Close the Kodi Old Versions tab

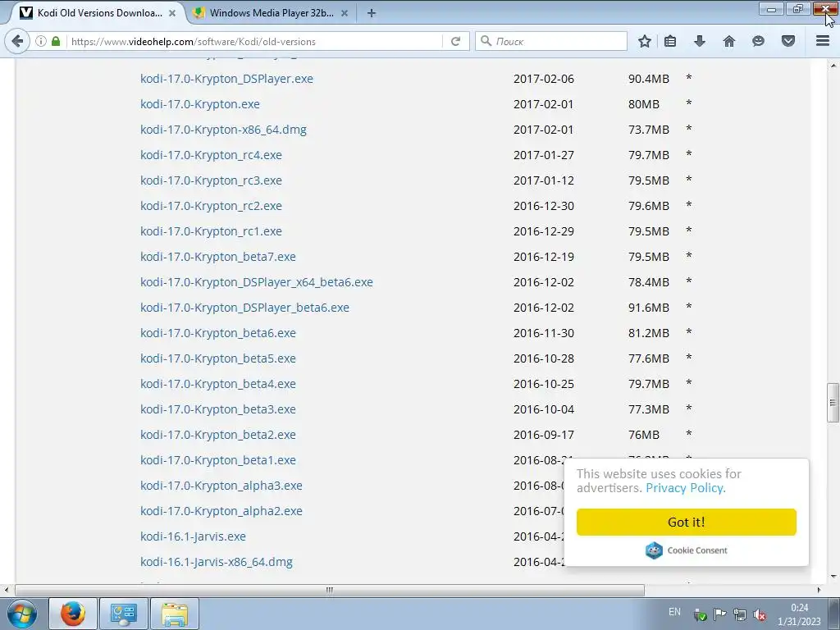coord(172,13)
